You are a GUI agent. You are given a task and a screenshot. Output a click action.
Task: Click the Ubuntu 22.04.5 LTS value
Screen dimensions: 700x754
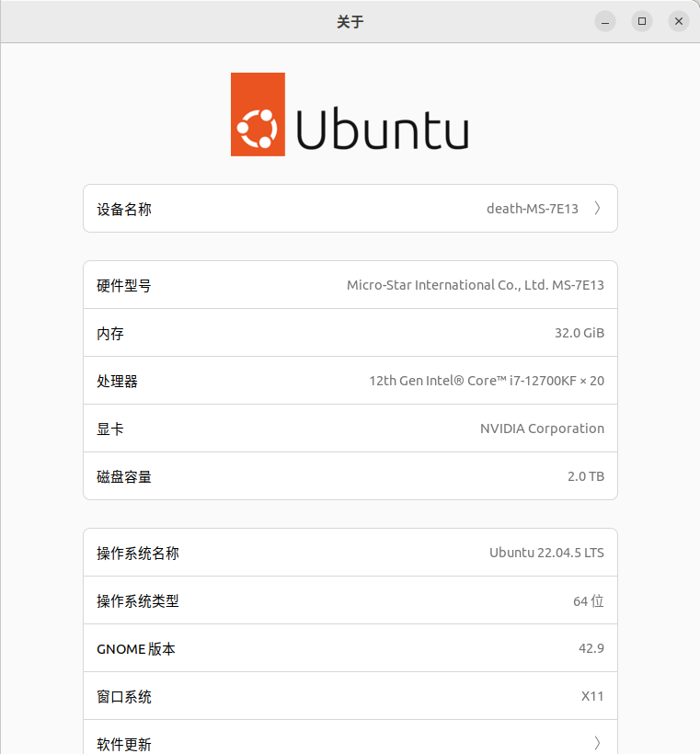[546, 553]
